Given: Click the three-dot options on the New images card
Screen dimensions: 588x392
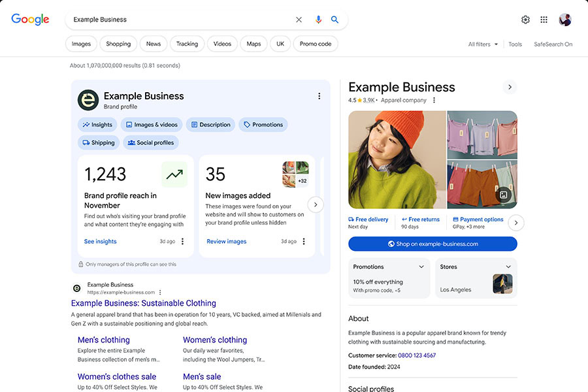Looking at the screenshot, I should [x=304, y=241].
